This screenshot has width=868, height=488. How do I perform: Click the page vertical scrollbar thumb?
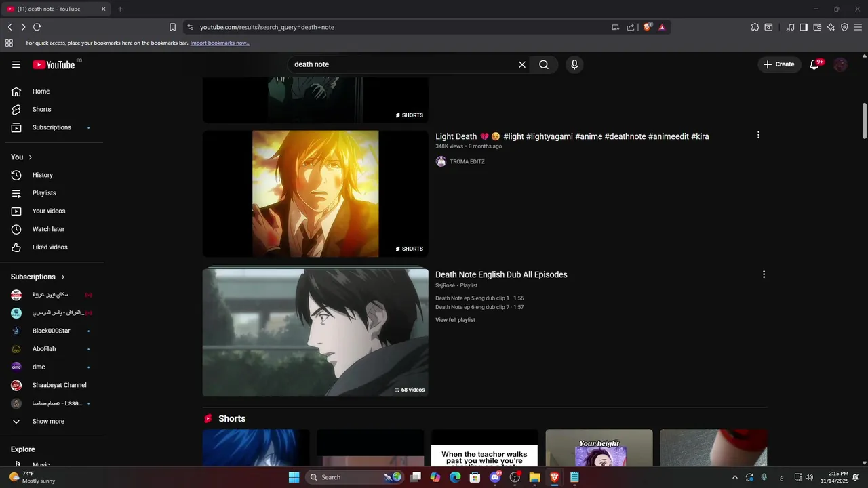point(864,120)
